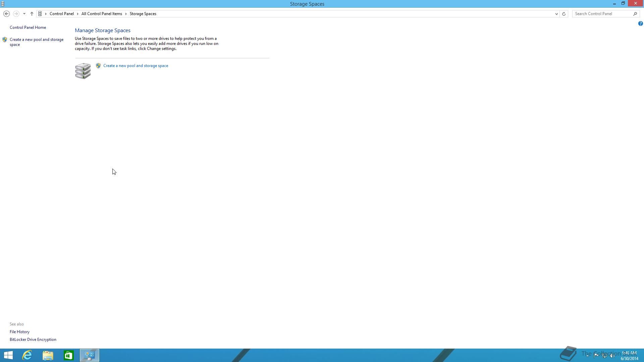Click shield icon beside main create link
The height and width of the screenshot is (362, 644).
click(98, 66)
